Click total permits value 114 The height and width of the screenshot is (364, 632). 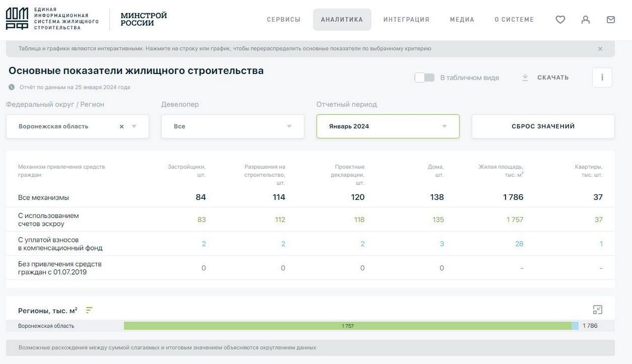tap(279, 197)
